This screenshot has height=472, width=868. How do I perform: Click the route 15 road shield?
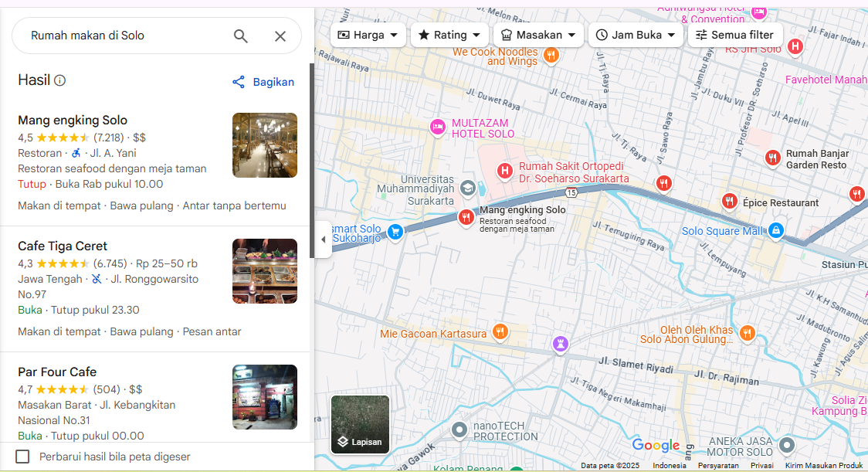click(x=571, y=193)
